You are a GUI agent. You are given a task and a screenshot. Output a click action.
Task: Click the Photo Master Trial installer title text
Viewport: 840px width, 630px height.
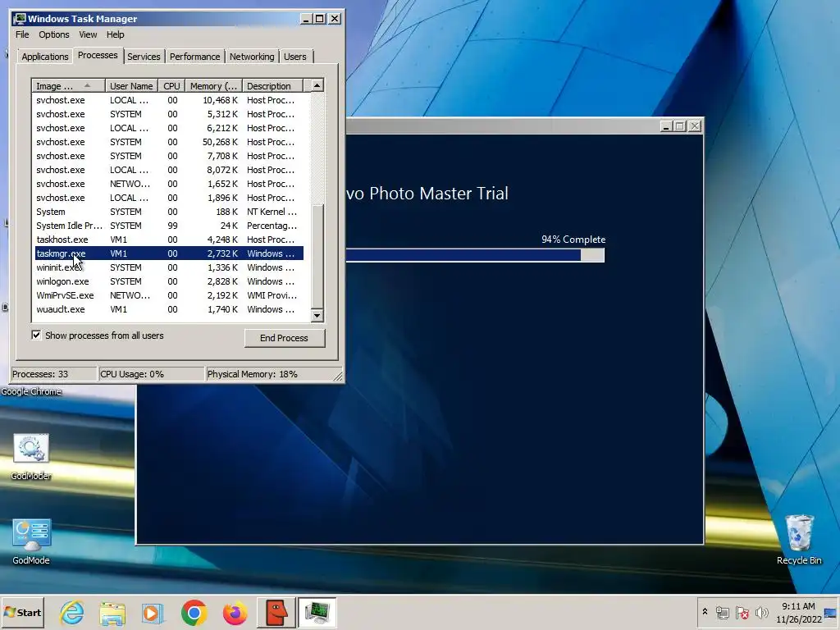pos(427,194)
